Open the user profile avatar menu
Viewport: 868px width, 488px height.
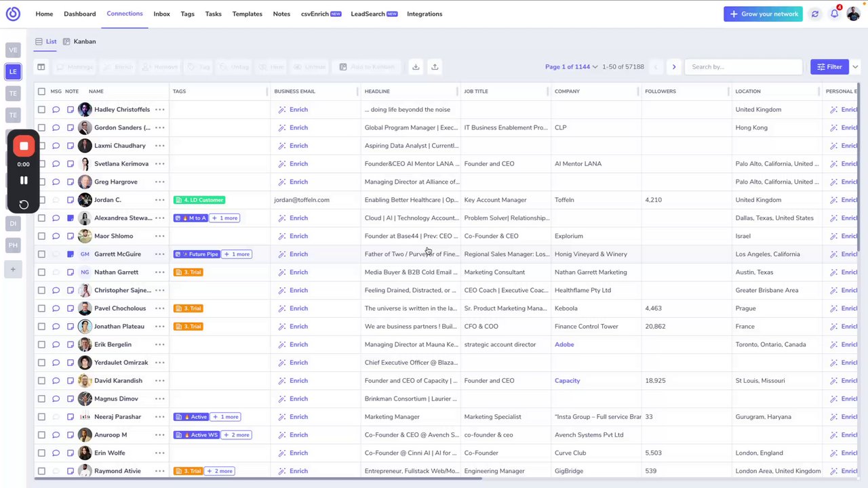click(853, 14)
